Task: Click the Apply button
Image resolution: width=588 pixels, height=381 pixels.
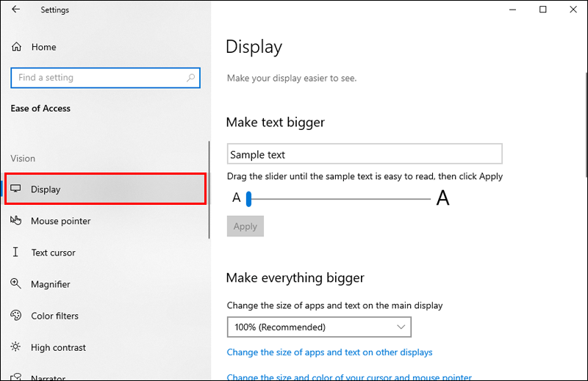Action: [x=245, y=226]
